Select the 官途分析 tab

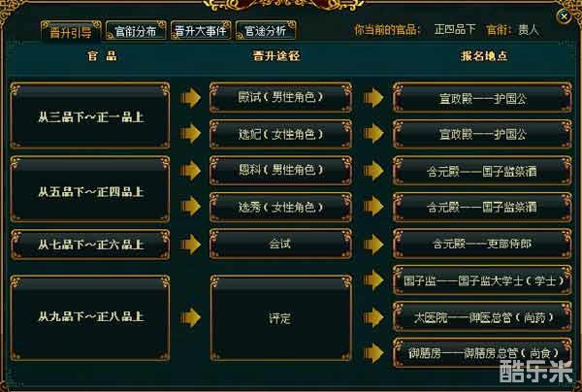pyautogui.click(x=266, y=30)
